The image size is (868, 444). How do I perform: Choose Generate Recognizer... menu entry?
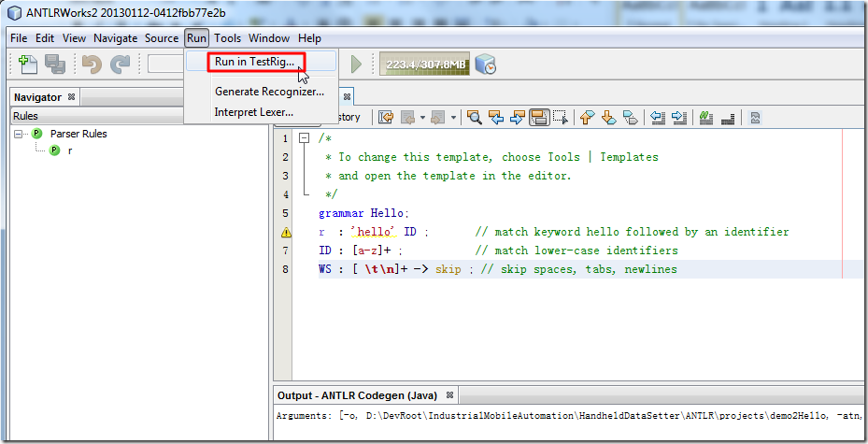coord(260,92)
